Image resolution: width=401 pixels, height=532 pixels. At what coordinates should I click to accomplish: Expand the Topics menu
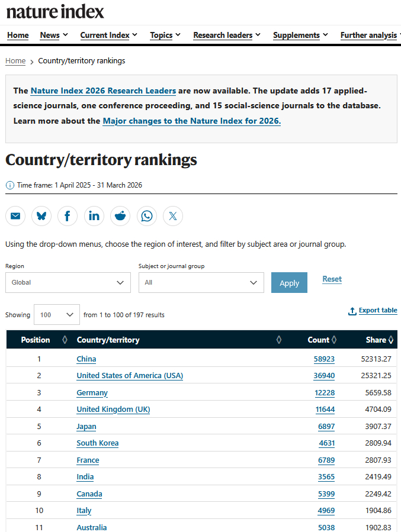coord(165,35)
